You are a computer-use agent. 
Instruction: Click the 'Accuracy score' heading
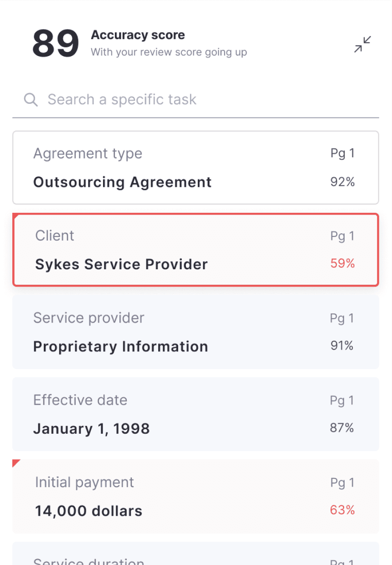click(138, 35)
